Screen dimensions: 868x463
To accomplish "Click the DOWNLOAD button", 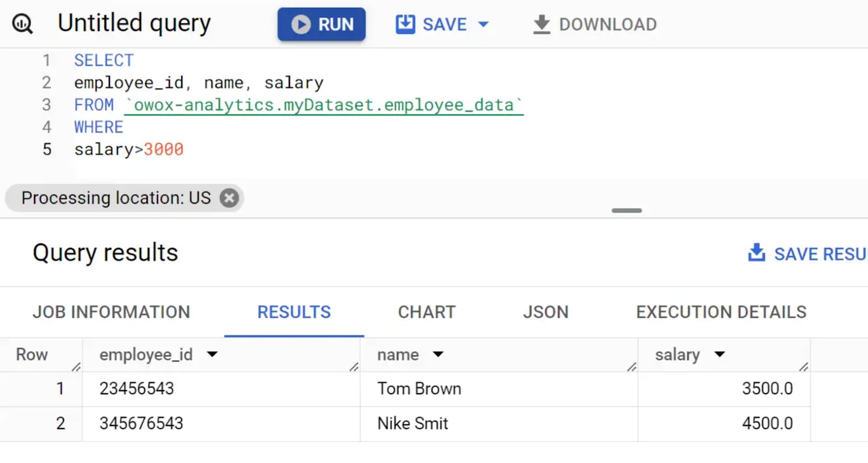I will click(x=594, y=25).
